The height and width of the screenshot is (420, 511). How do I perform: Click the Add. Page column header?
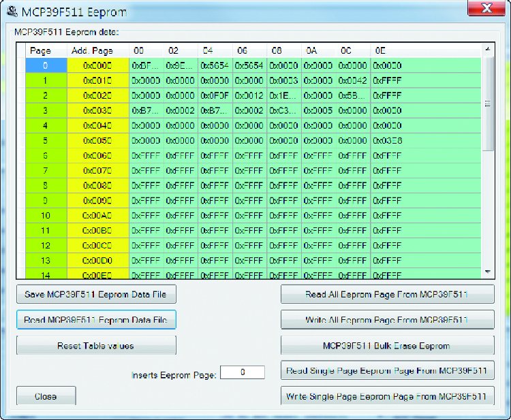tap(97, 50)
